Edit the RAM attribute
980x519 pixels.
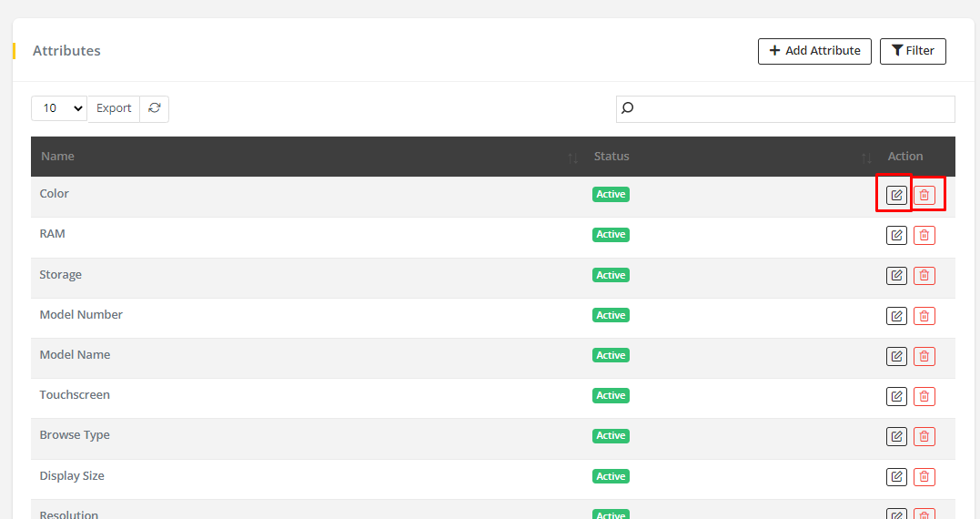click(896, 235)
